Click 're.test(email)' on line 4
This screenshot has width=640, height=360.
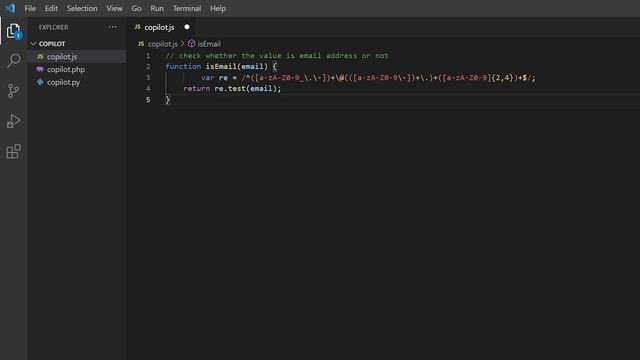(x=246, y=89)
